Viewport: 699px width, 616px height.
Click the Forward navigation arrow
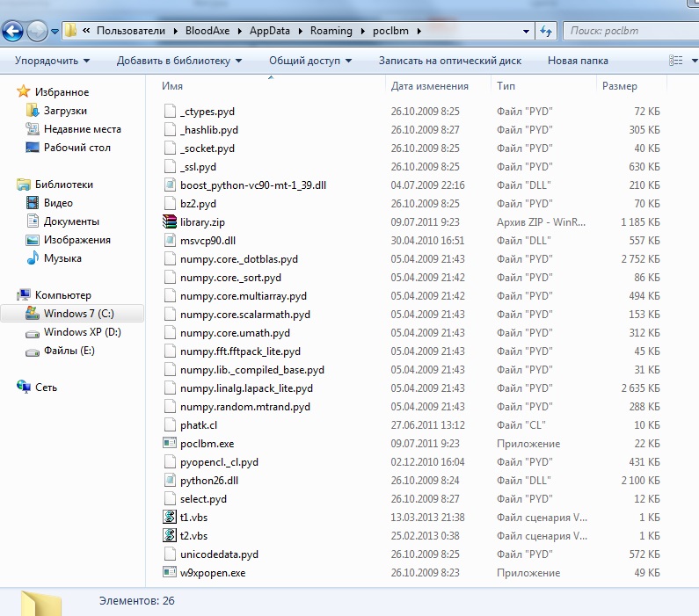[x=38, y=31]
